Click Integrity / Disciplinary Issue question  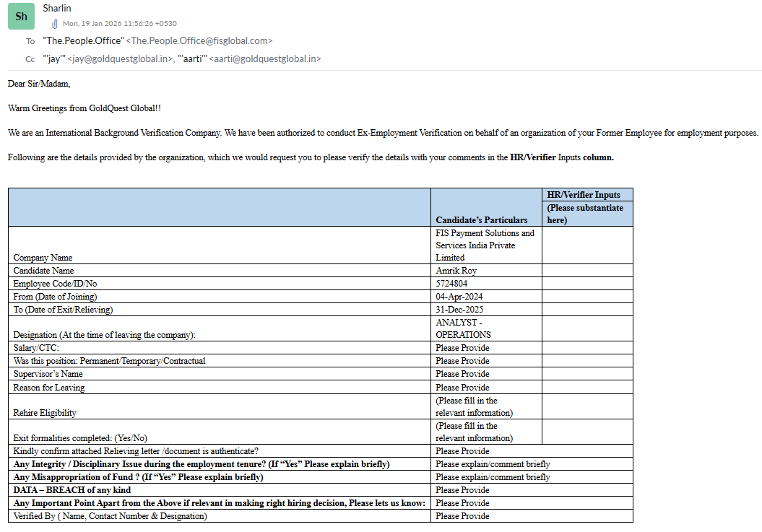tap(202, 464)
